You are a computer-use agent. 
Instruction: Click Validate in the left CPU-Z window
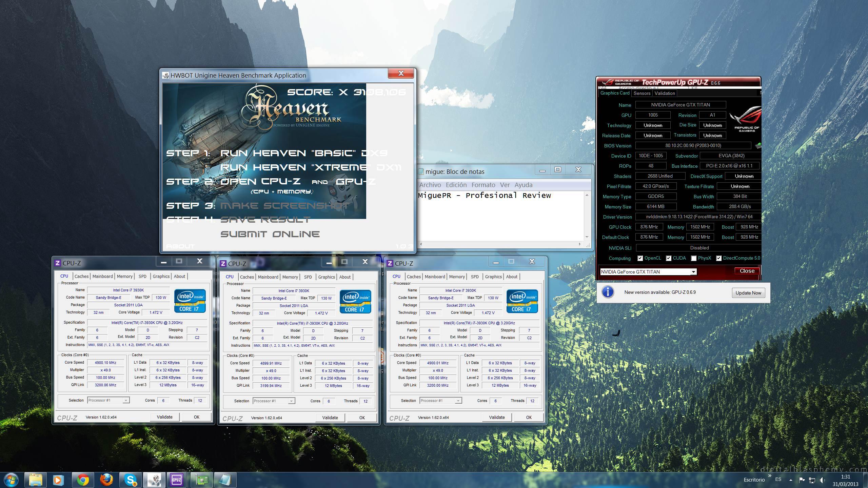click(x=165, y=417)
